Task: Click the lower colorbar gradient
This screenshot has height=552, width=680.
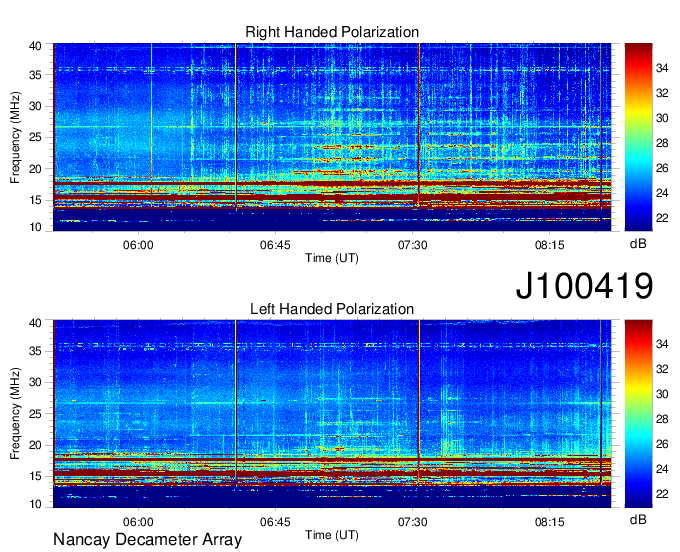Action: (x=638, y=413)
